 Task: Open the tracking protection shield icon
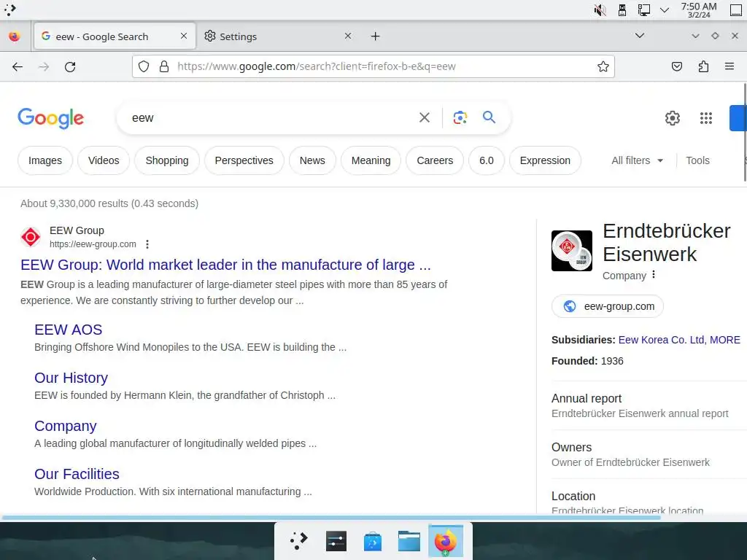pos(144,66)
